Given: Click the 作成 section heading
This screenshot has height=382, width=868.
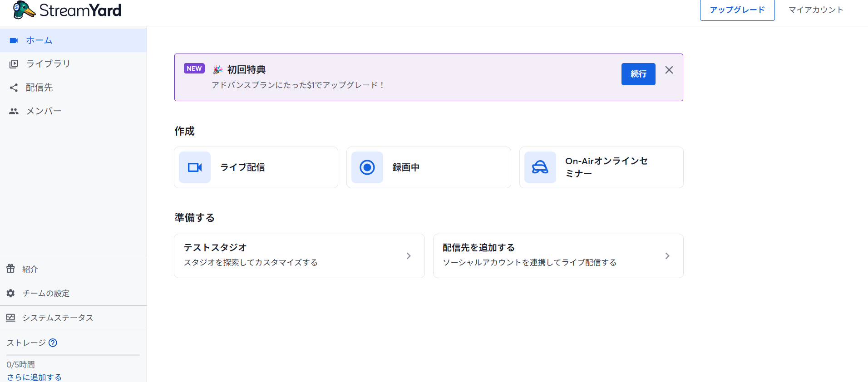Looking at the screenshot, I should click(184, 131).
